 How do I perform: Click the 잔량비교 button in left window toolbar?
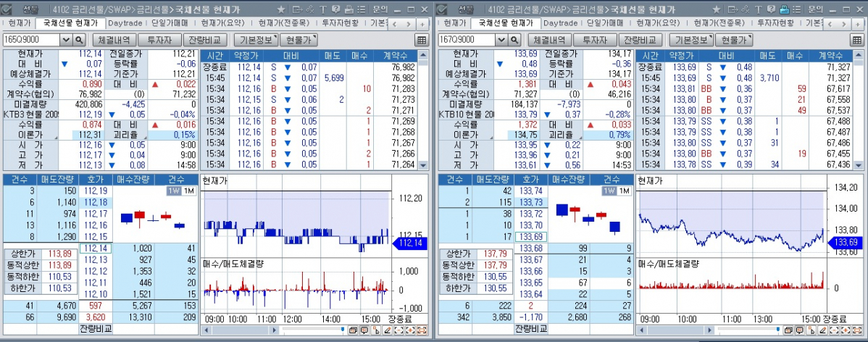click(205, 40)
